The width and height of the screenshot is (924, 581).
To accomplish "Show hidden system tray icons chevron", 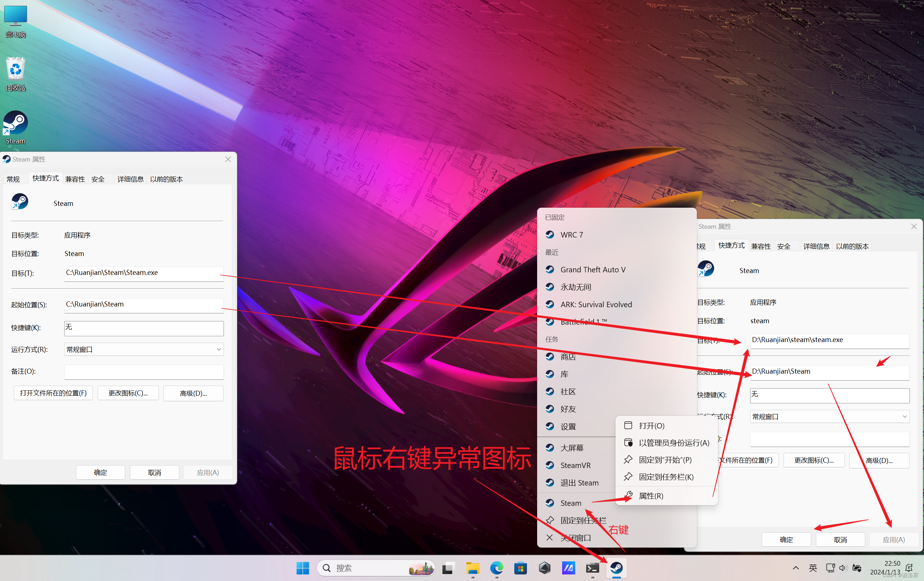I will tap(796, 568).
